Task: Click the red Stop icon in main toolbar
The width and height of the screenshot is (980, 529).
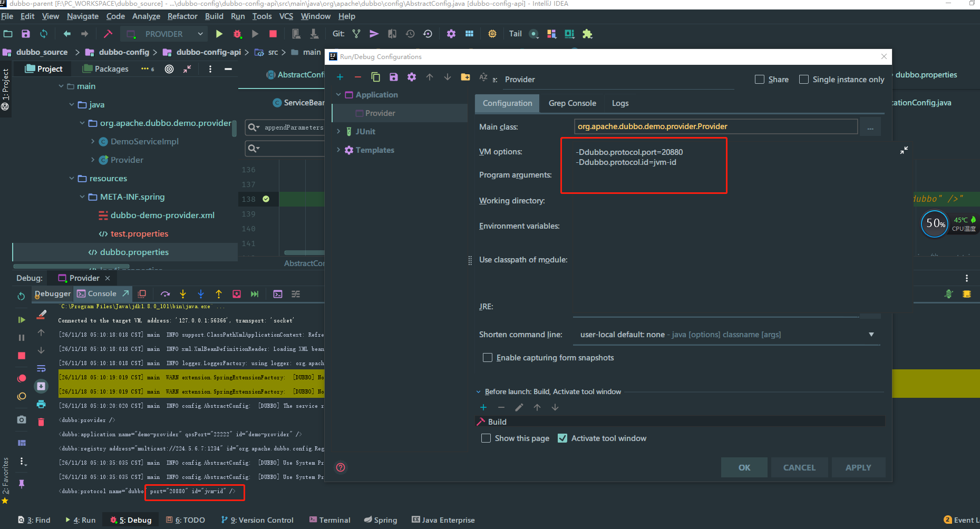Action: 273,34
